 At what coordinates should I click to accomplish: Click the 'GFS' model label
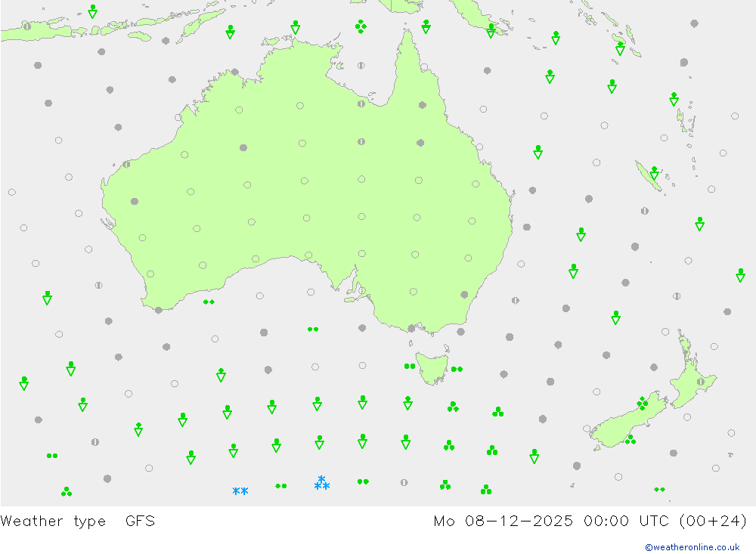click(x=140, y=522)
